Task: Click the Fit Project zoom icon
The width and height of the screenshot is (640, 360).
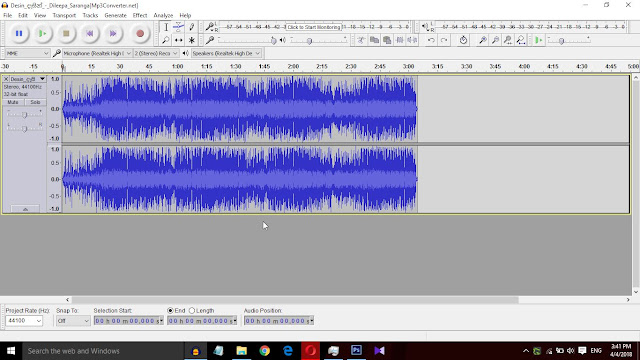Action: click(521, 40)
